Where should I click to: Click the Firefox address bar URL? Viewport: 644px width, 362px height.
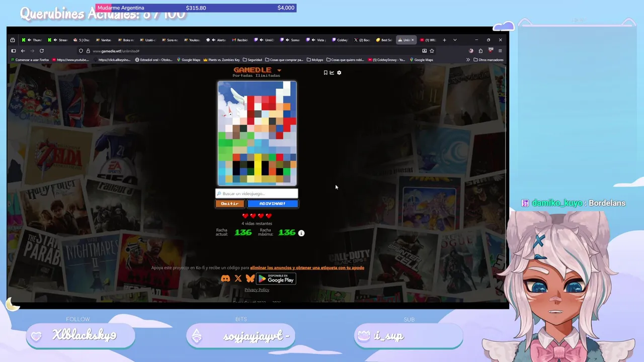(x=116, y=51)
